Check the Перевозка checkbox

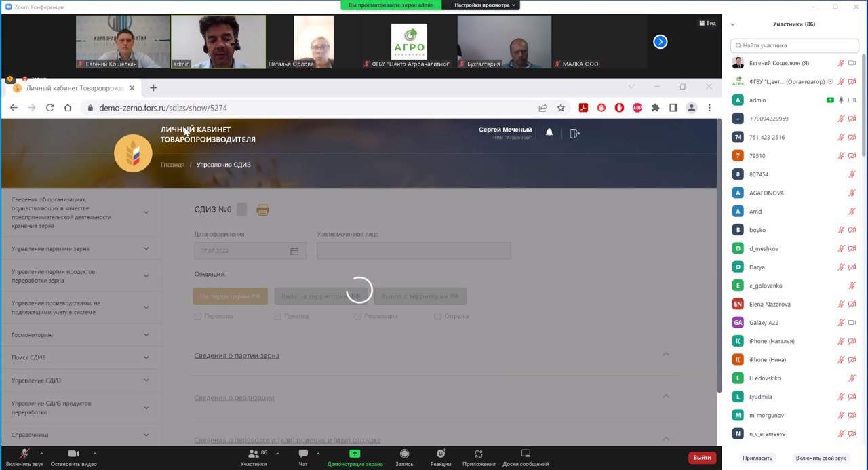[x=198, y=316]
